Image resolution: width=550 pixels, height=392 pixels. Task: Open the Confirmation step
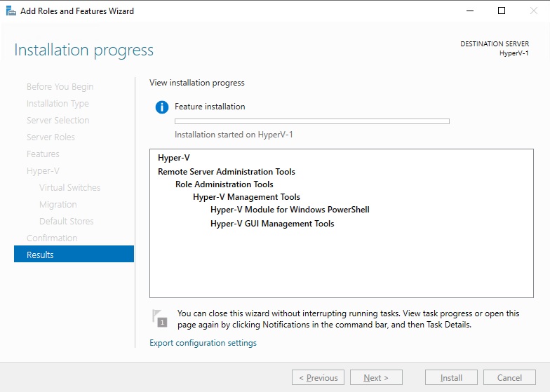click(x=52, y=238)
